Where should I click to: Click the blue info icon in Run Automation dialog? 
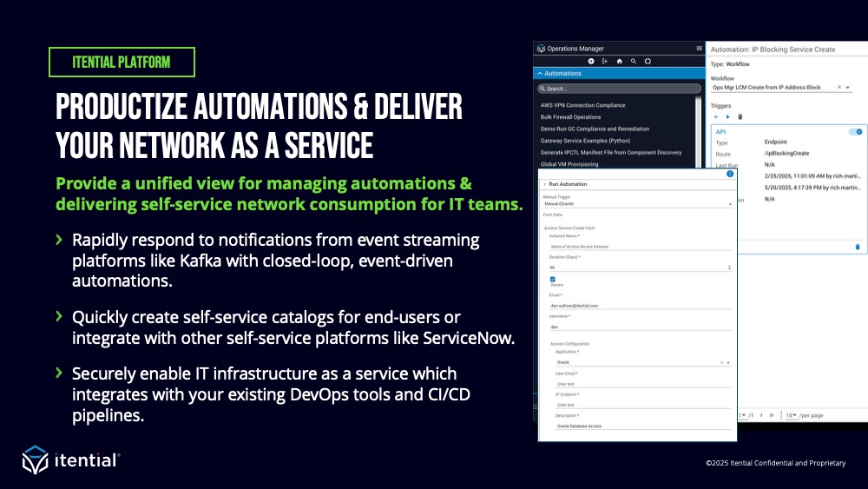(730, 174)
